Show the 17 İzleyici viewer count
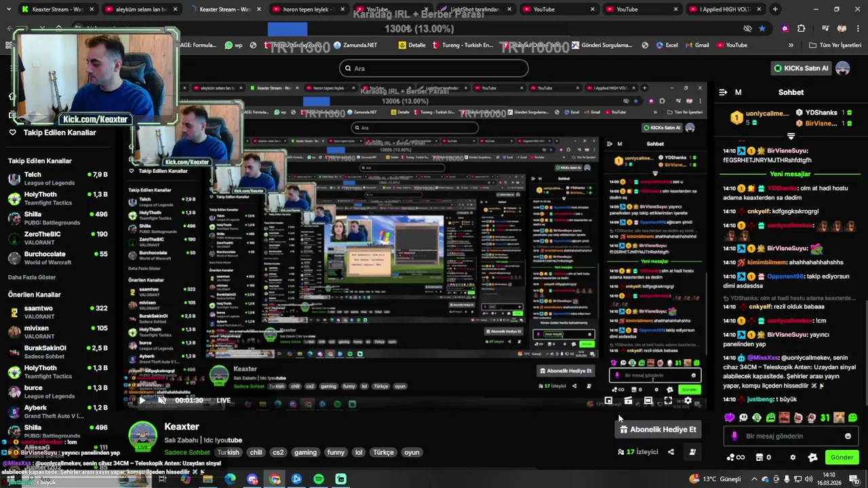This screenshot has height=488, width=868. (x=637, y=452)
